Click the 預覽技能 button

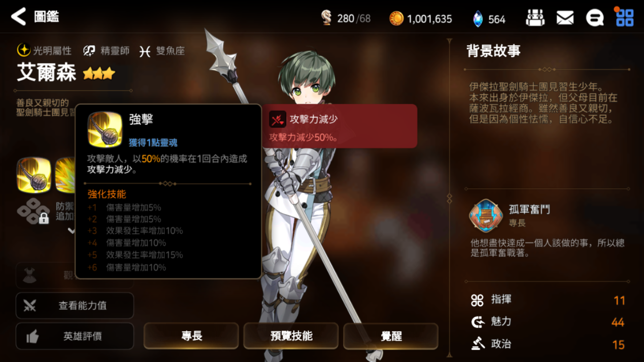[x=291, y=336]
